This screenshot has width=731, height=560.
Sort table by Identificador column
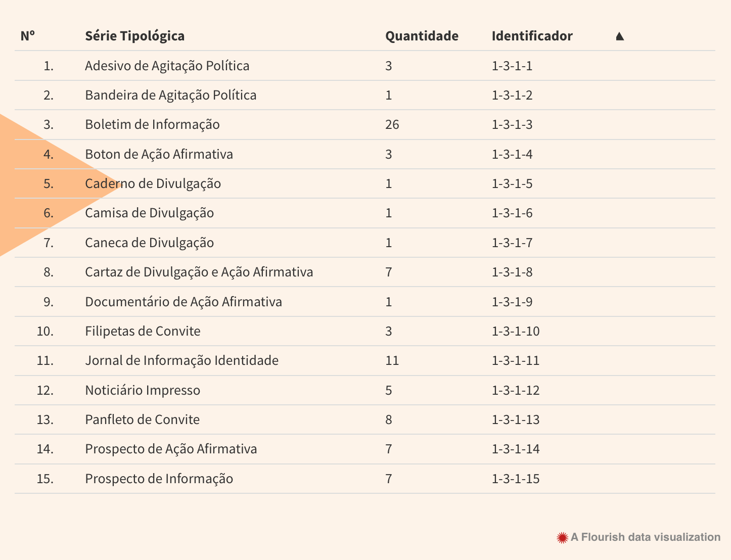(532, 36)
